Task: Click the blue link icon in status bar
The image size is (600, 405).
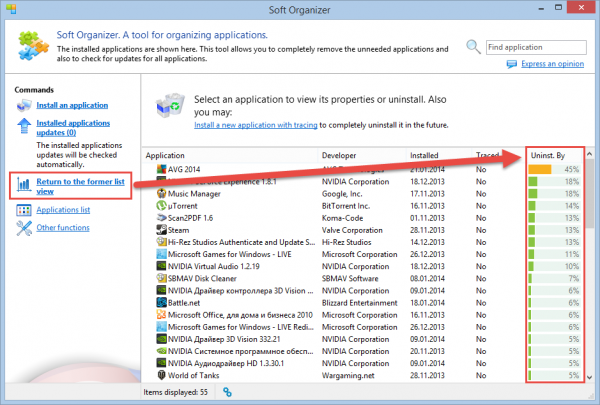Action: click(x=227, y=392)
